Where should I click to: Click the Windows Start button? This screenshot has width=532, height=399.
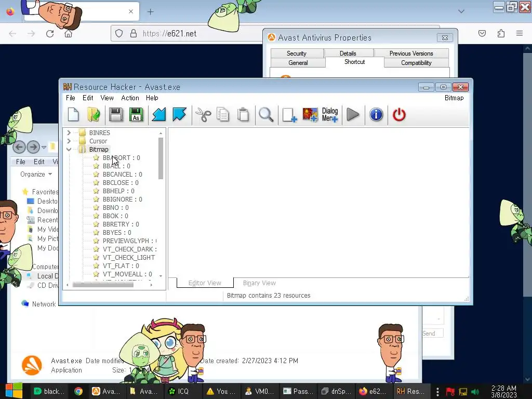(x=14, y=391)
